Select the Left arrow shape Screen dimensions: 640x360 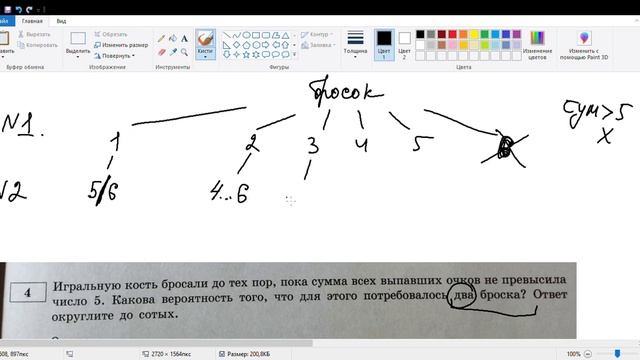276,45
